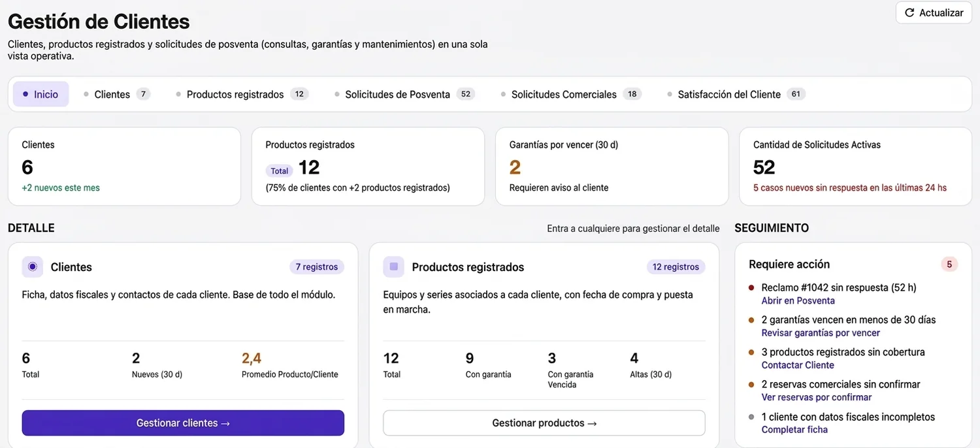Open the Satisfacción del Cliente tab
The width and height of the screenshot is (980, 448).
[x=735, y=94]
